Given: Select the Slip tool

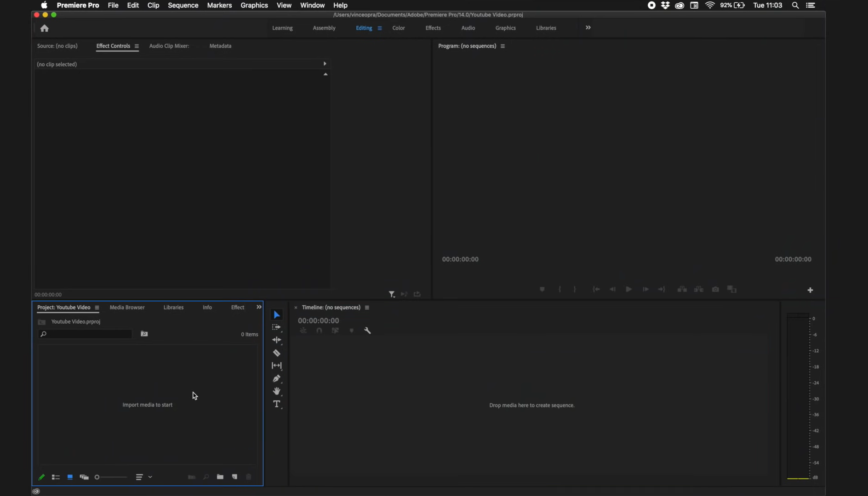Looking at the screenshot, I should tap(276, 365).
